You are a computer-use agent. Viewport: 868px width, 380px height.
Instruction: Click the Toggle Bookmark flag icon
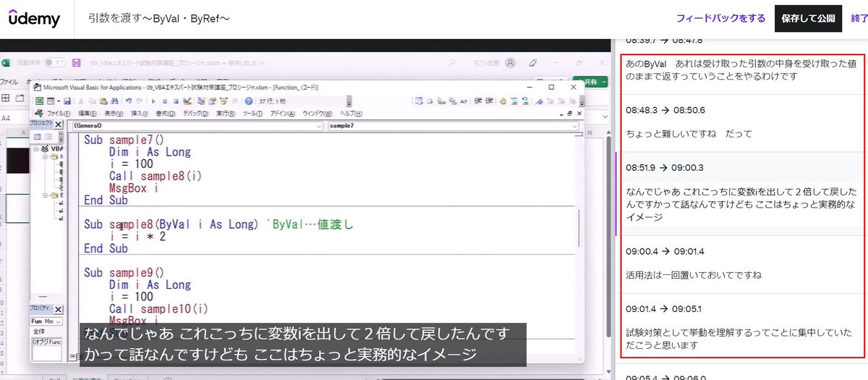tap(539, 101)
